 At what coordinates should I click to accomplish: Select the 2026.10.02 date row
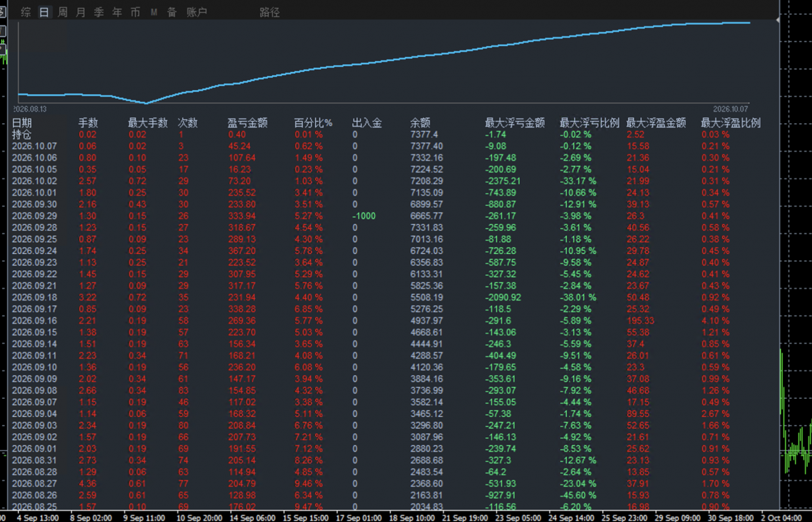(x=35, y=181)
